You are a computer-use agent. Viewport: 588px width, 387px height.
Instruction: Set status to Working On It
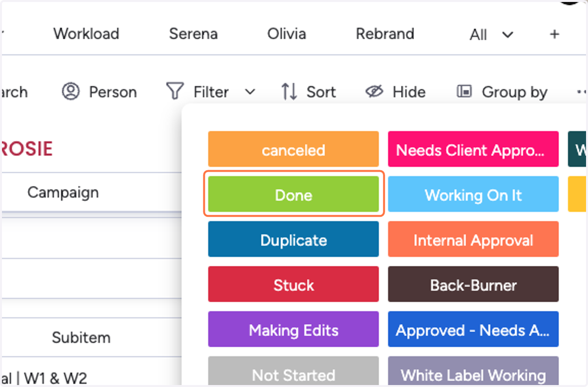tap(473, 195)
